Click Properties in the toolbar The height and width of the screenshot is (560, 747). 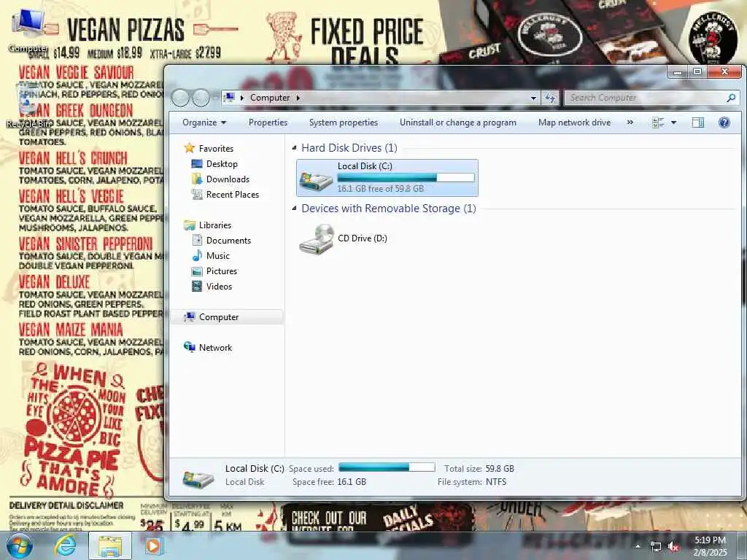(x=268, y=122)
